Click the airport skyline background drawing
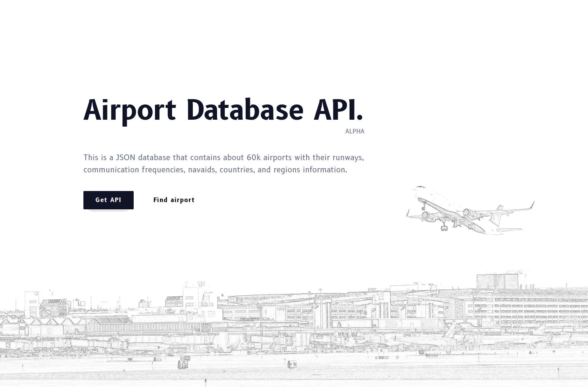 tap(267, 316)
